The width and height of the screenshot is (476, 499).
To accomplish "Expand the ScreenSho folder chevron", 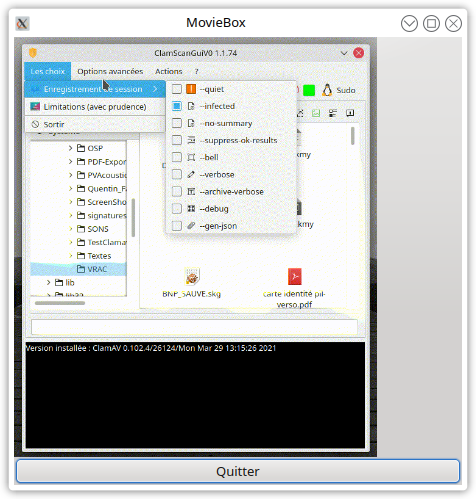I will (x=70, y=202).
